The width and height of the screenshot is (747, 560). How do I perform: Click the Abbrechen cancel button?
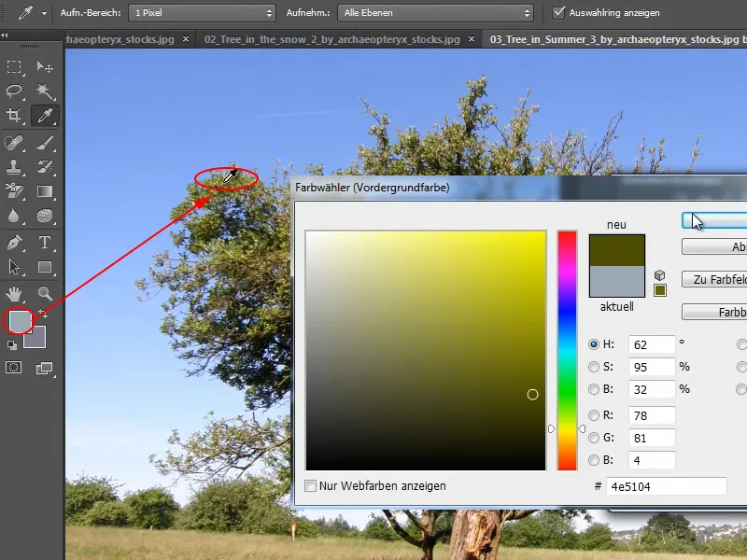point(714,246)
